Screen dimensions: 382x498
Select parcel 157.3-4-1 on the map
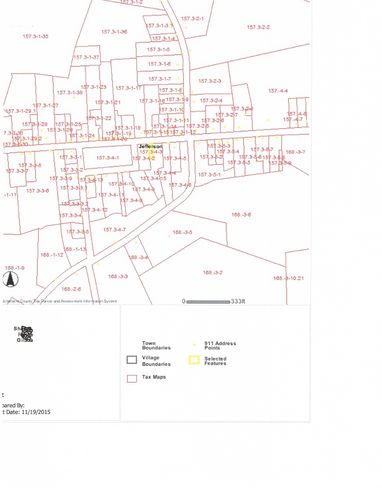(x=107, y=158)
